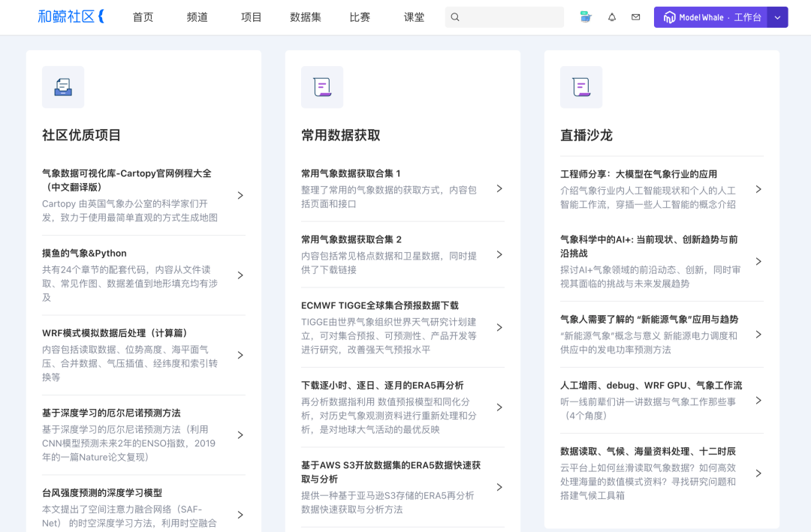Image resolution: width=811 pixels, height=532 pixels.
Task: Go to 首页 from the navigation bar
Action: click(143, 17)
